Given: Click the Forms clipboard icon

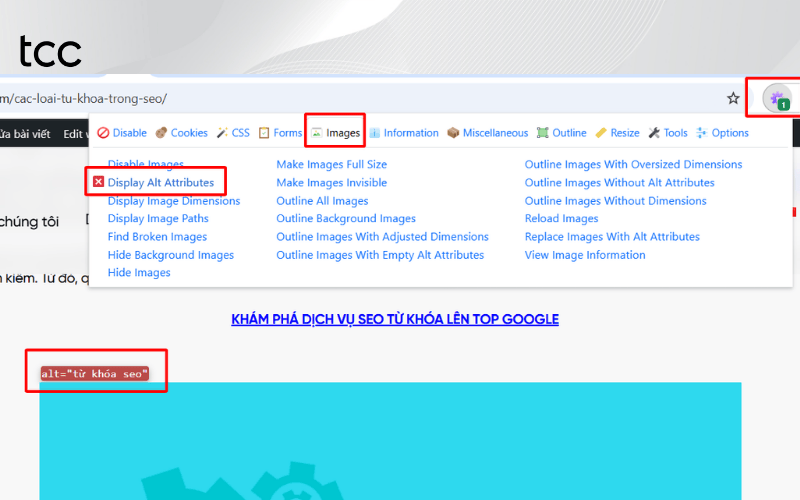Looking at the screenshot, I should pyautogui.click(x=264, y=133).
